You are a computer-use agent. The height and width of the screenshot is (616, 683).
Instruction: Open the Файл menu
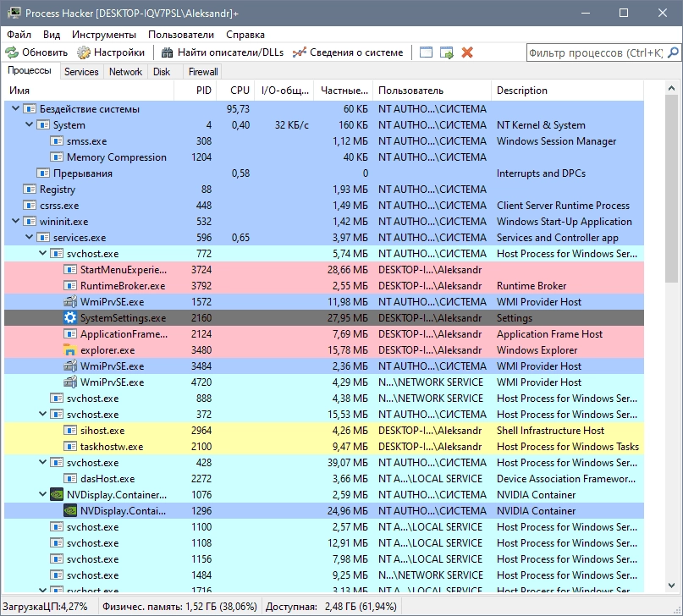tap(19, 35)
